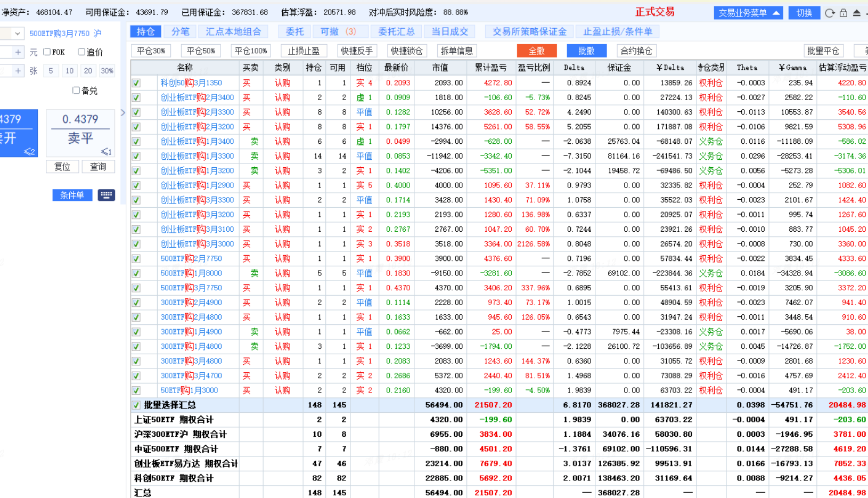The height and width of the screenshot is (498, 868).
Task: Open the 交易业务菜单 dropdown
Action: pyautogui.click(x=748, y=13)
